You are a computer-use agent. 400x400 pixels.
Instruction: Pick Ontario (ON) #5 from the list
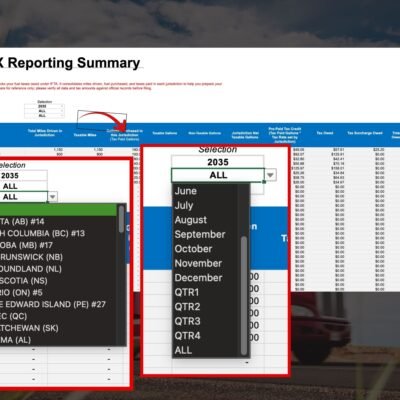[21, 293]
